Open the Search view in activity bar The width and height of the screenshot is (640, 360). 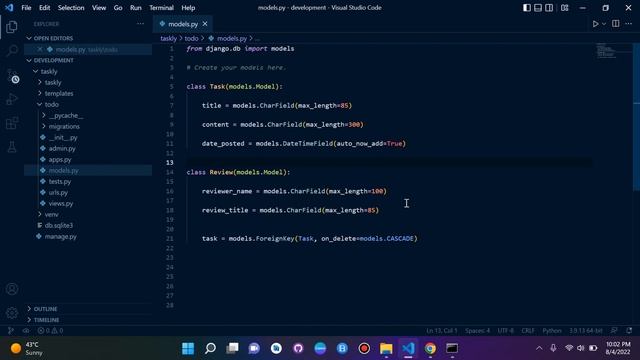12,51
